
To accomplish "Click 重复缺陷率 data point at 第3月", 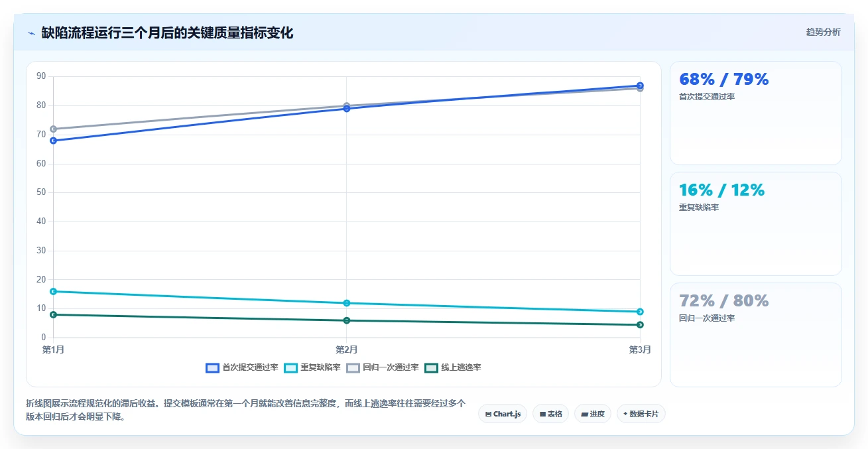I will pos(640,312).
